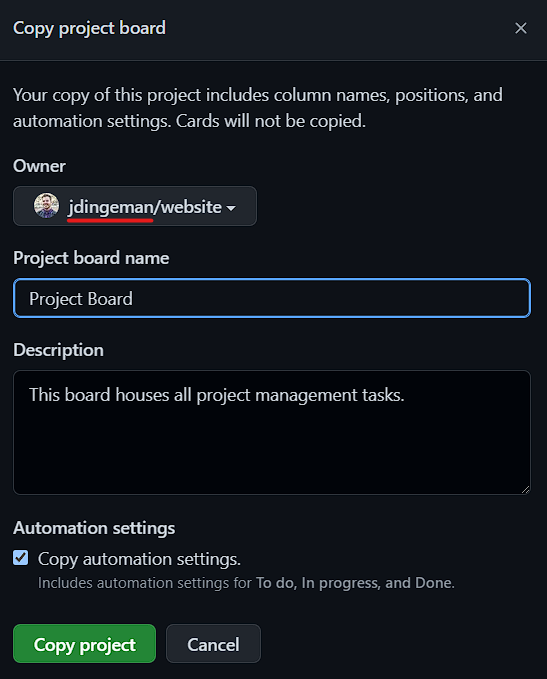
Task: Click inside the Description text area
Action: coord(272,432)
